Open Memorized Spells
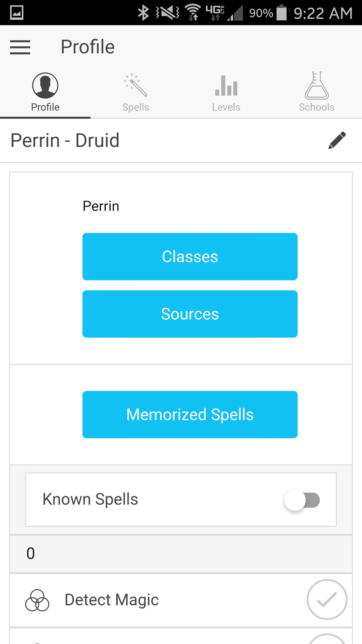 coord(190,414)
